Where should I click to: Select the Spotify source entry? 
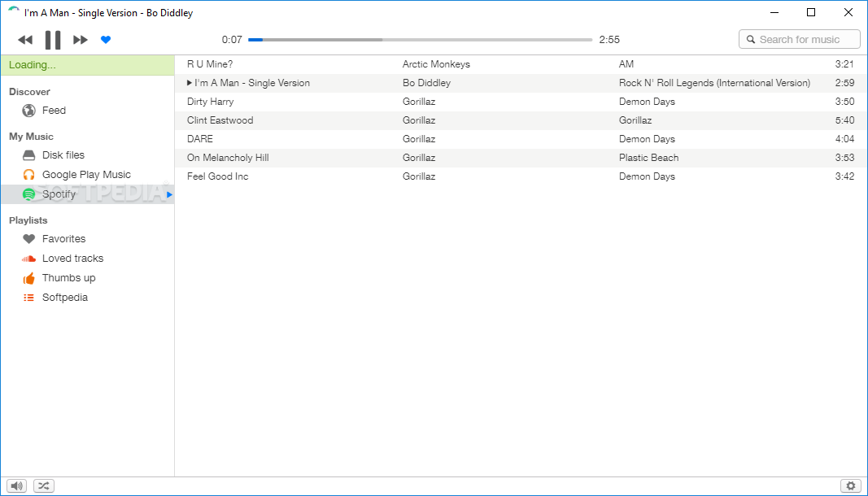coord(88,194)
